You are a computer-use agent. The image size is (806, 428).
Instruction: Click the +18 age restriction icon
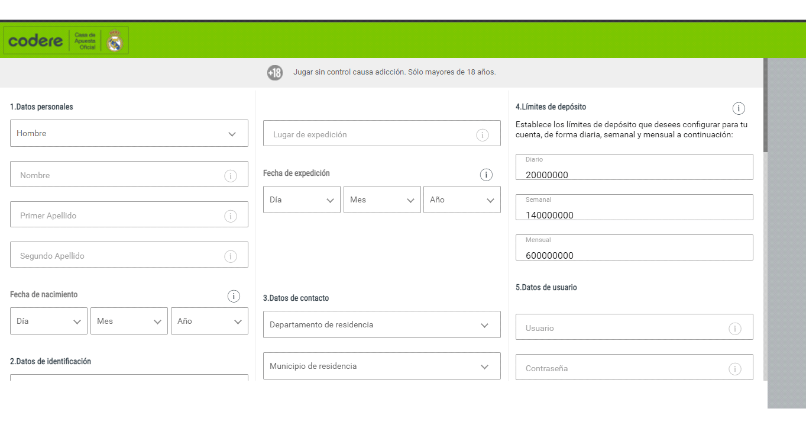coord(275,73)
